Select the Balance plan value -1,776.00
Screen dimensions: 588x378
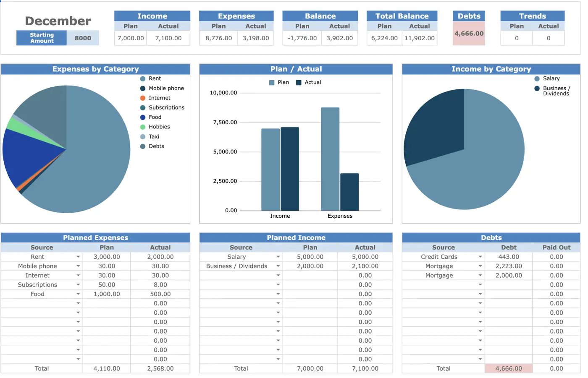pyautogui.click(x=302, y=38)
